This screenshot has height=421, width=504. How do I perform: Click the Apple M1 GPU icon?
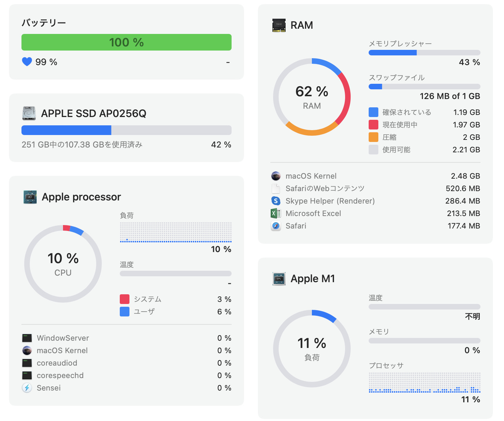point(279,279)
